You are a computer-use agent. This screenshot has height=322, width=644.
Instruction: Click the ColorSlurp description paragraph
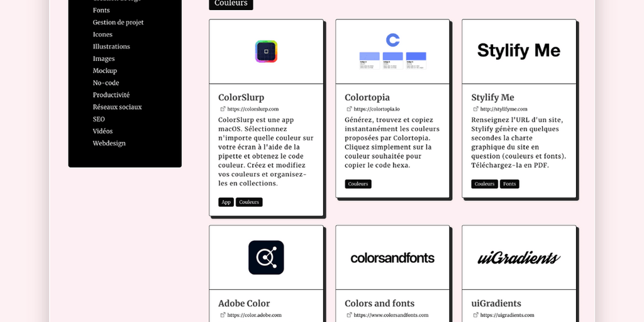[x=266, y=152]
